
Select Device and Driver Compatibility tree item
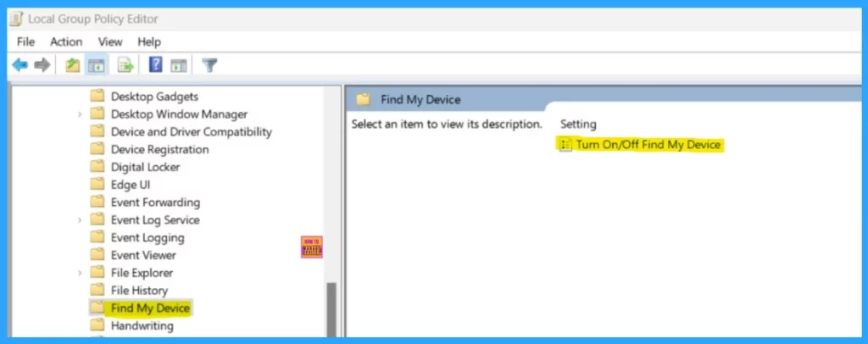pyautogui.click(x=191, y=131)
